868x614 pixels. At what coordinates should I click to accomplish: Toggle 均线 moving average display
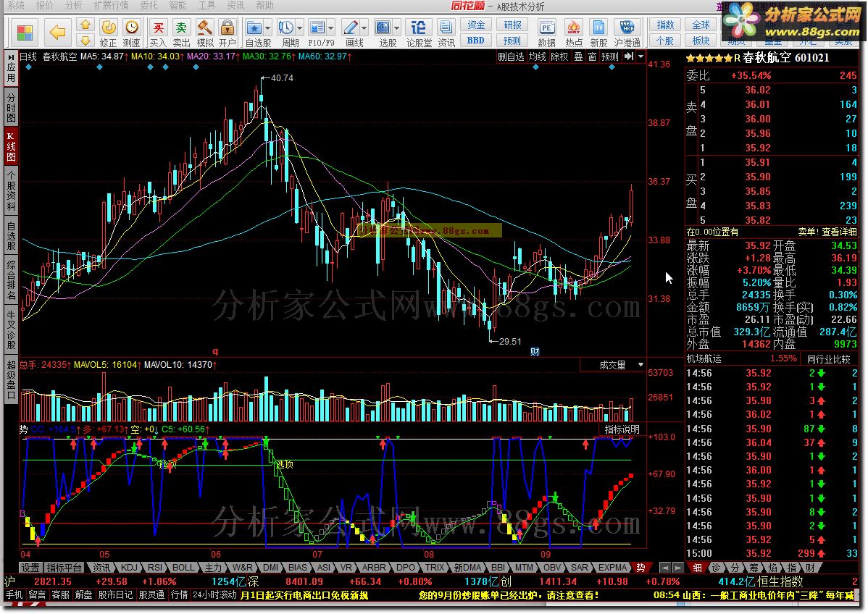(537, 56)
